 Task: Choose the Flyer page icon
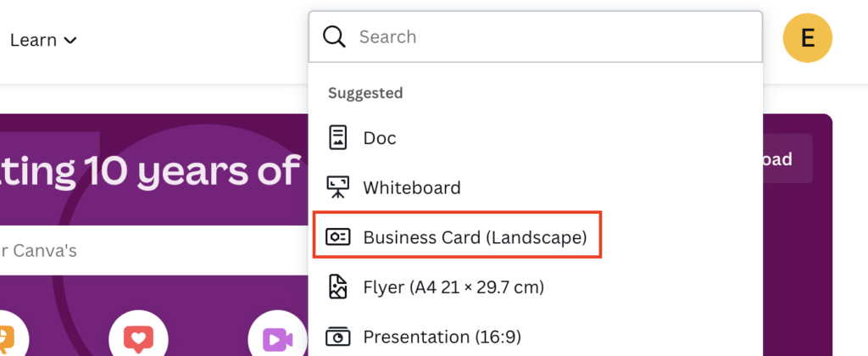[x=338, y=287]
